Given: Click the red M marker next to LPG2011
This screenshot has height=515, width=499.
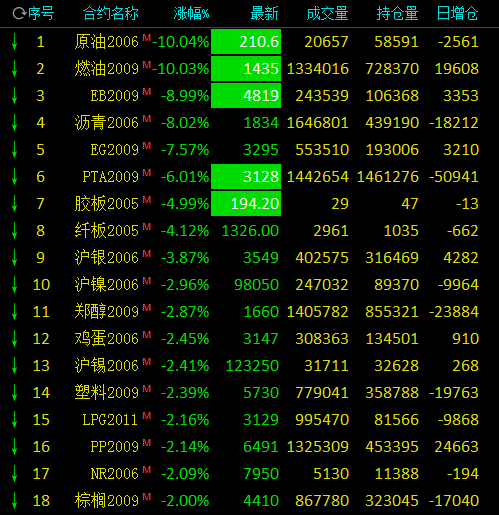Looking at the screenshot, I should coord(147,415).
